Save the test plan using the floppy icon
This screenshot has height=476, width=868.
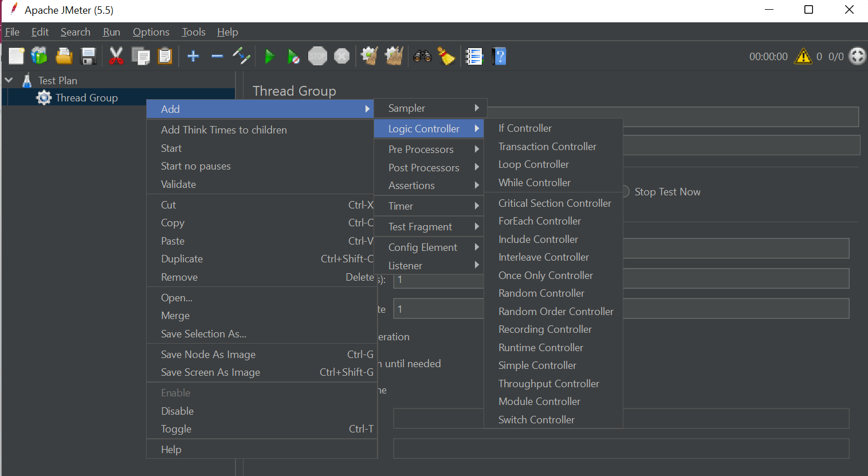pyautogui.click(x=88, y=56)
